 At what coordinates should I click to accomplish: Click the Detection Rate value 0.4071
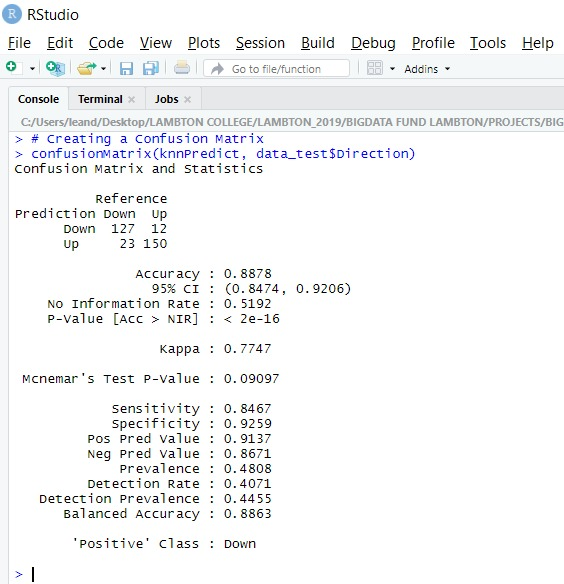pyautogui.click(x=247, y=483)
